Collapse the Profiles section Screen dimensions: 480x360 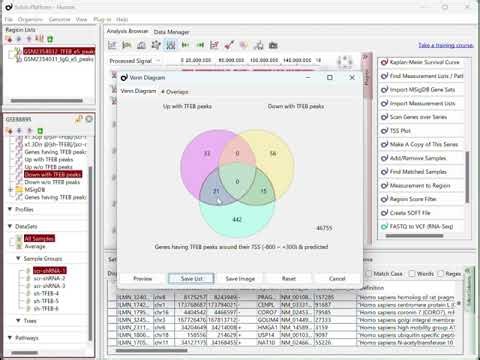tap(10, 209)
